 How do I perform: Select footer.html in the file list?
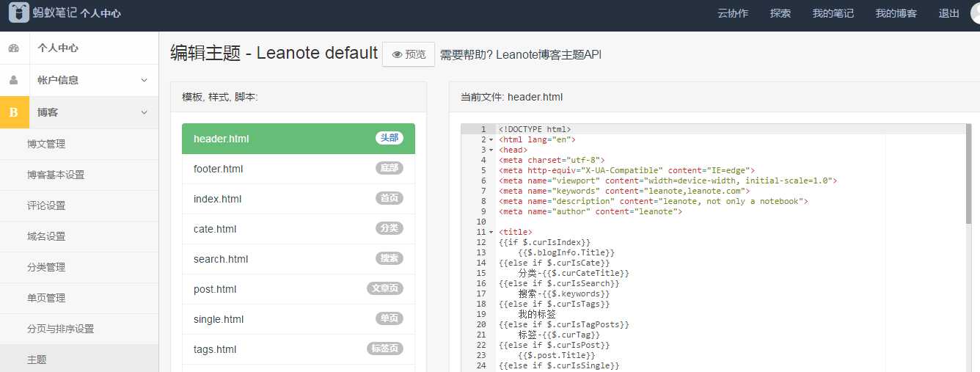tap(299, 169)
